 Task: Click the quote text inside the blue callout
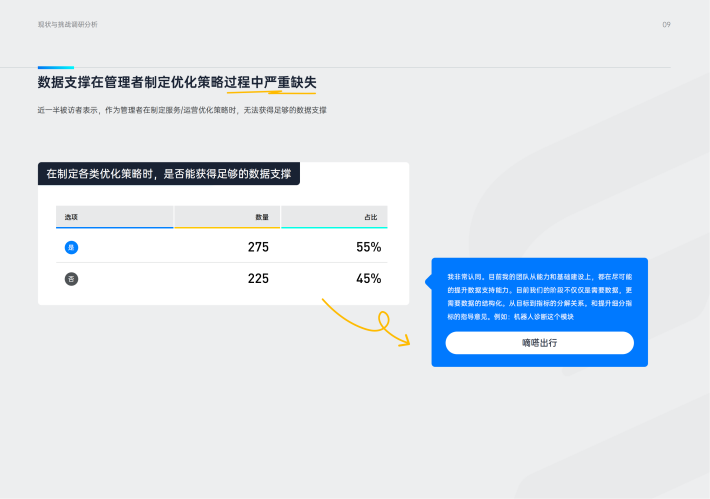tap(539, 295)
